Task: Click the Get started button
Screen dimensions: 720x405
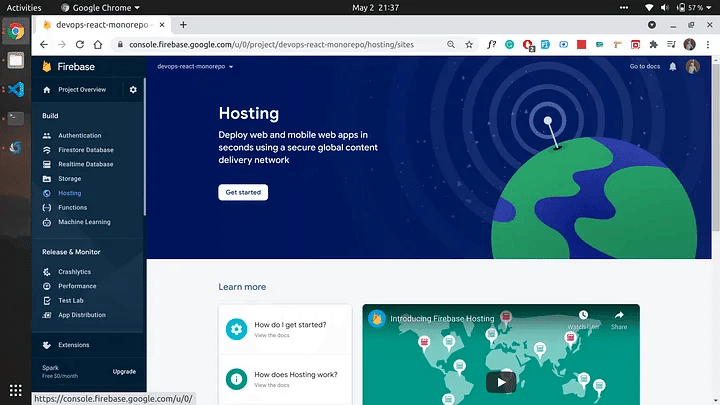Action: pos(243,192)
